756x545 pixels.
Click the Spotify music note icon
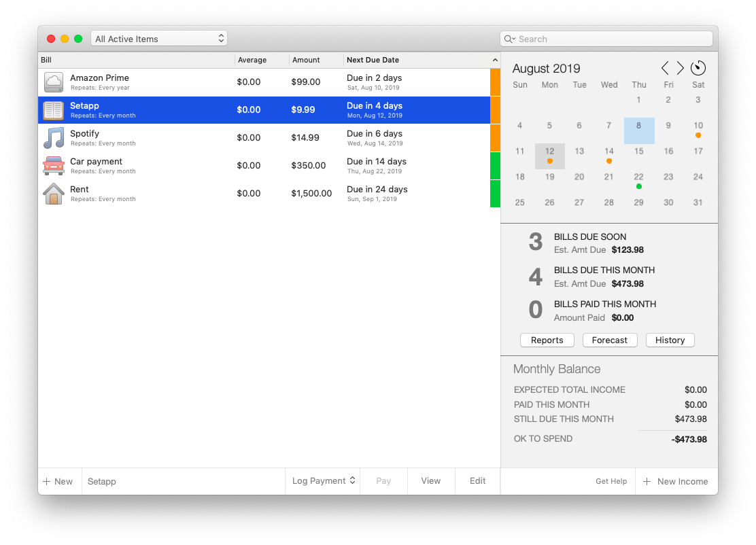coord(54,138)
